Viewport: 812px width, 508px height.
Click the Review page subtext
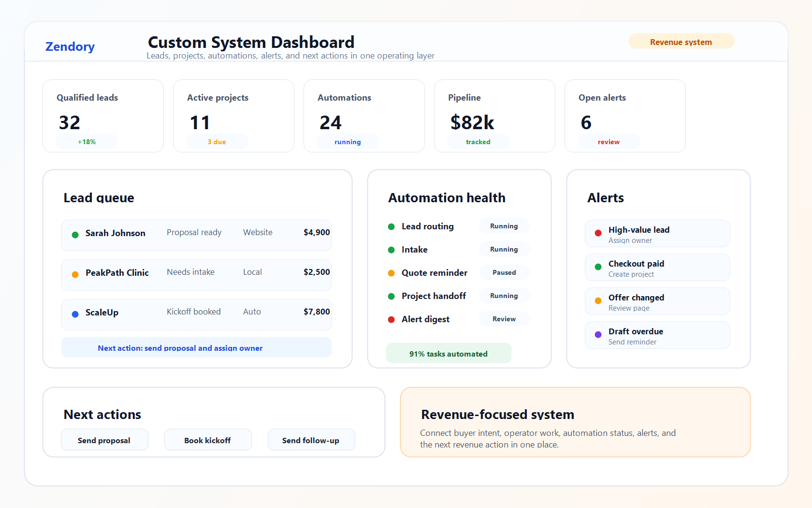[629, 308]
